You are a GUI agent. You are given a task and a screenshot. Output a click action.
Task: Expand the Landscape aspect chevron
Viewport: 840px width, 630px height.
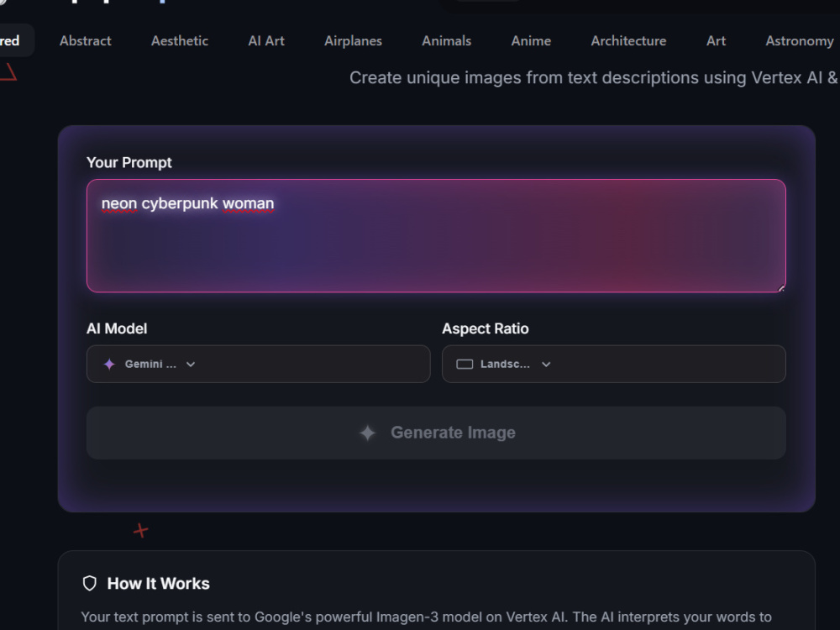click(x=546, y=365)
